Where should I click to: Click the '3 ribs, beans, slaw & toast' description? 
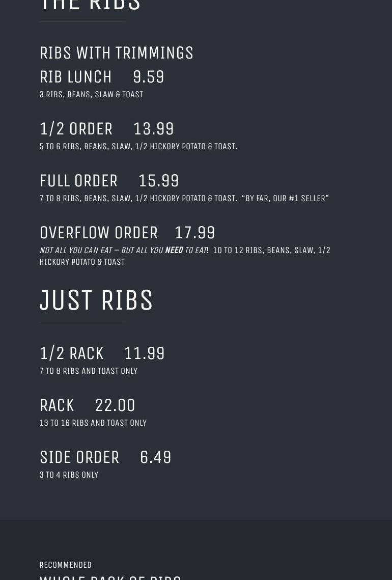point(91,95)
